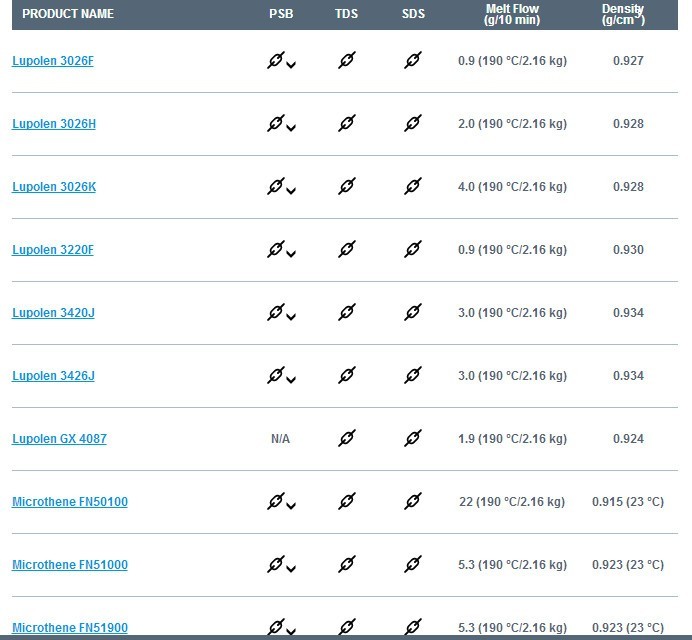Expand PSB dropdown arrow for Lupolen 3420J
Viewport: 692px width, 640px height.
pyautogui.click(x=291, y=316)
